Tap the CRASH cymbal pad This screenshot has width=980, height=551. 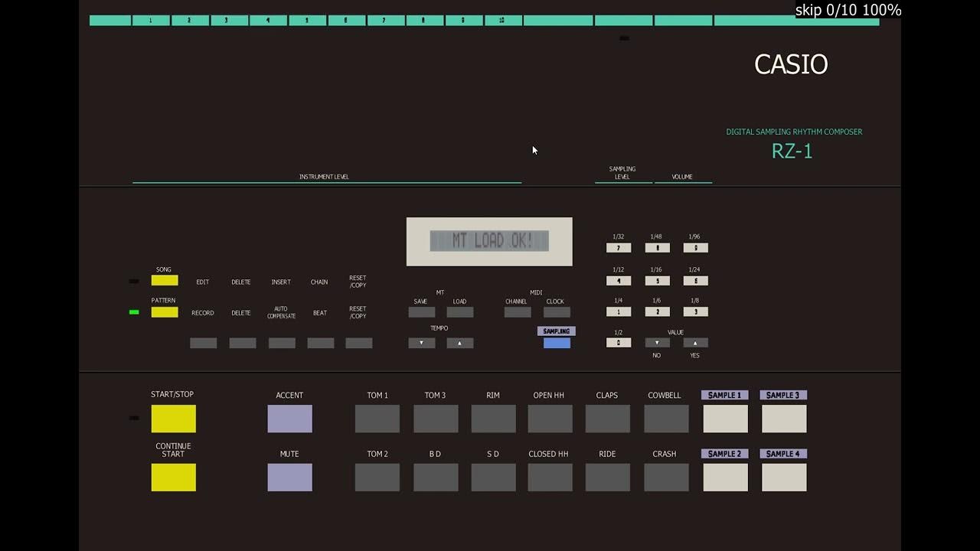coord(666,478)
